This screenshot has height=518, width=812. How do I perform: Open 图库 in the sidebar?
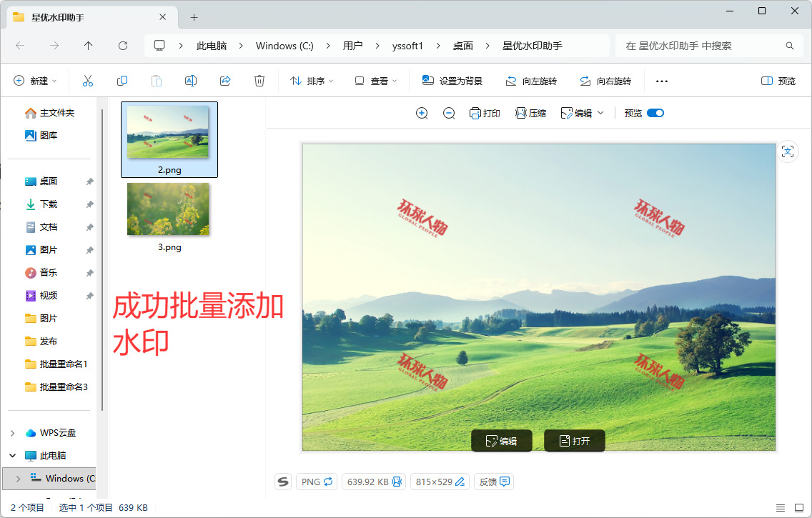(x=41, y=136)
